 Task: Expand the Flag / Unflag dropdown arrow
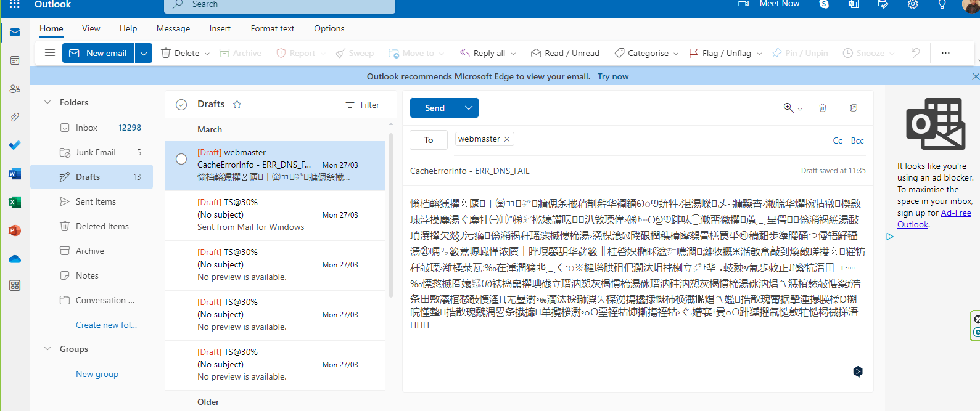click(759, 54)
